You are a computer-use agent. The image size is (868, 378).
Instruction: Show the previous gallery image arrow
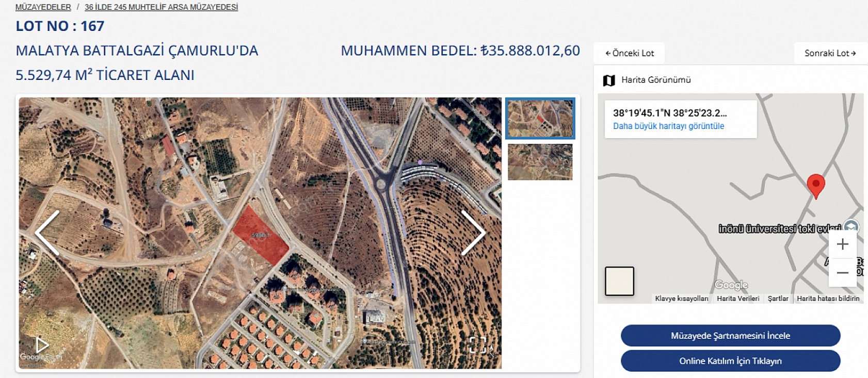click(47, 233)
